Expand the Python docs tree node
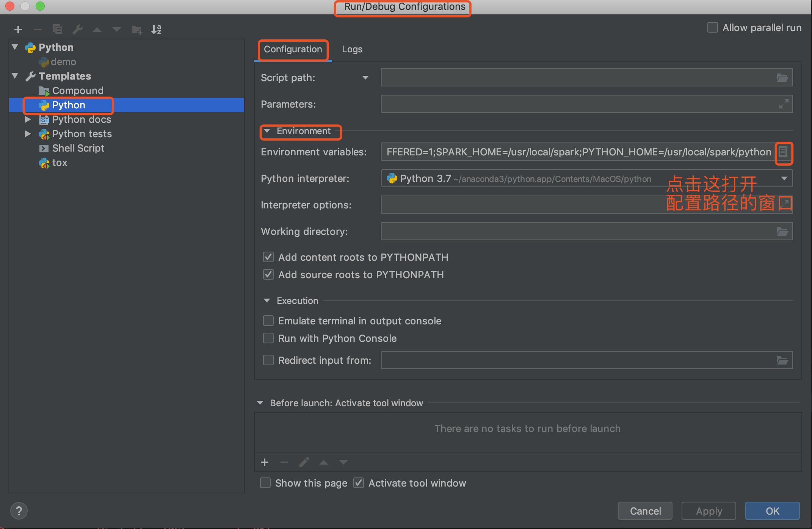Screen dimensions: 812x529 coord(28,119)
